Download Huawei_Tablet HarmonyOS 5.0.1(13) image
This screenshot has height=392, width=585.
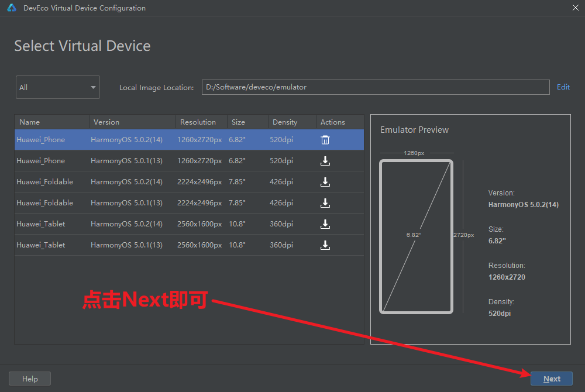click(325, 245)
